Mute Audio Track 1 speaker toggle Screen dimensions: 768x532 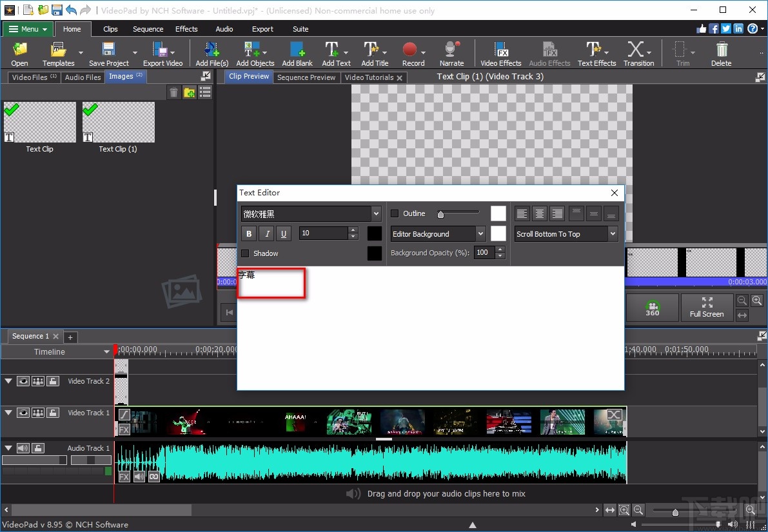tap(23, 448)
